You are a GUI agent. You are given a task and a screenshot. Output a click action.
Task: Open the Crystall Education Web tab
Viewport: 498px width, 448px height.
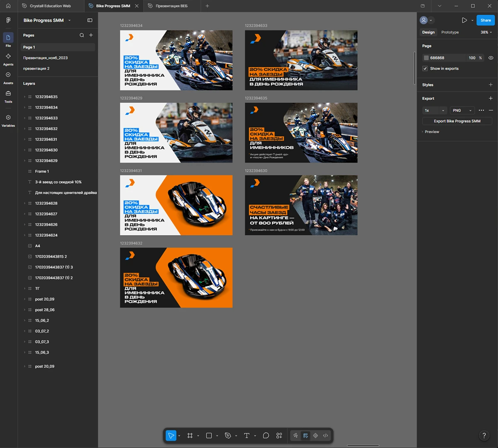click(x=50, y=6)
